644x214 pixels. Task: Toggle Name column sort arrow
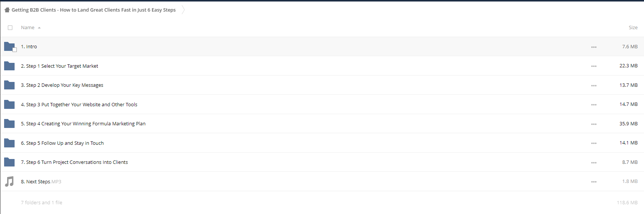tap(39, 28)
